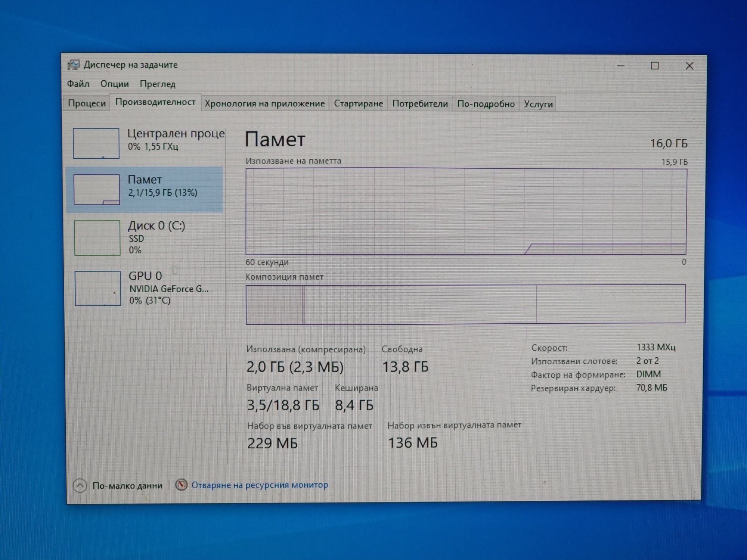The height and width of the screenshot is (560, 747).
Task: Open the 'По-подробно' tab
Action: coord(486,104)
